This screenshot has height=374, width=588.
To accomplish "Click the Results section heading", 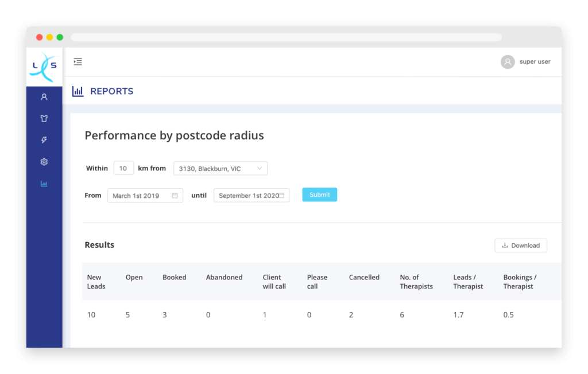I will pos(99,245).
